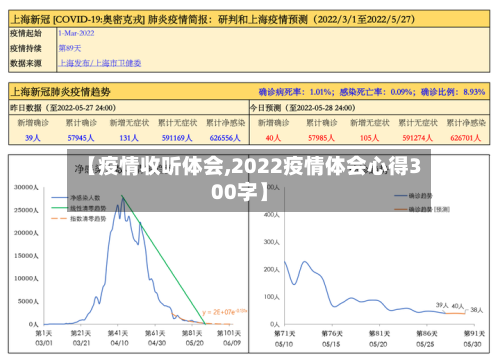Select the 昨日数据 (至2022-05-27 24:00) header
The height and width of the screenshot is (362, 500).
(x=63, y=108)
